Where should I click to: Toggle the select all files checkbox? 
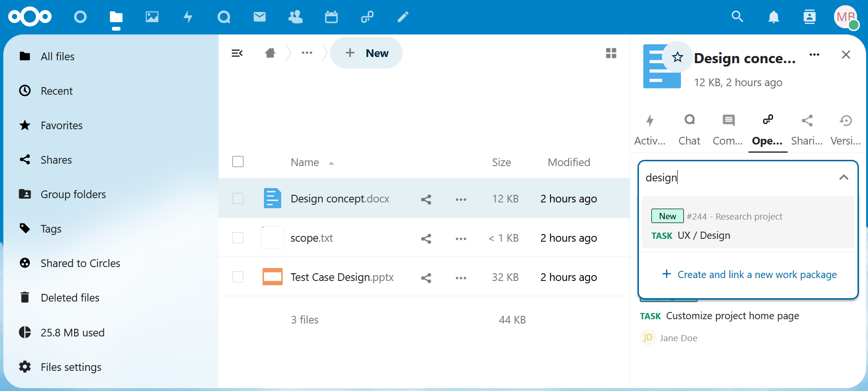(238, 162)
